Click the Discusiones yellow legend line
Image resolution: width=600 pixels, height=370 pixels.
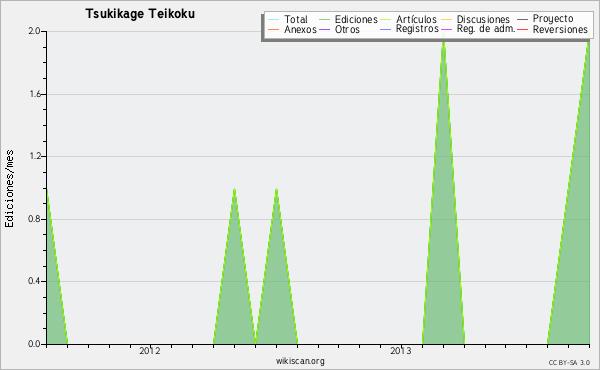click(447, 20)
